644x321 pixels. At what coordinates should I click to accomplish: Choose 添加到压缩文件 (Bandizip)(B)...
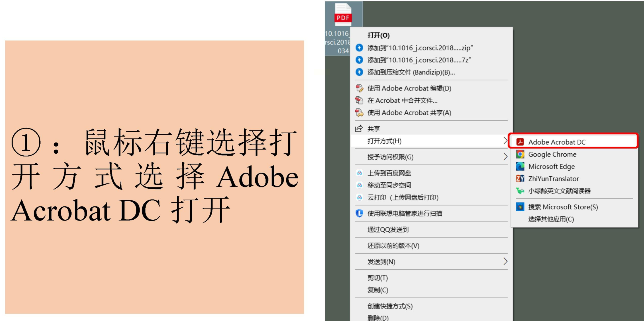pyautogui.click(x=432, y=72)
